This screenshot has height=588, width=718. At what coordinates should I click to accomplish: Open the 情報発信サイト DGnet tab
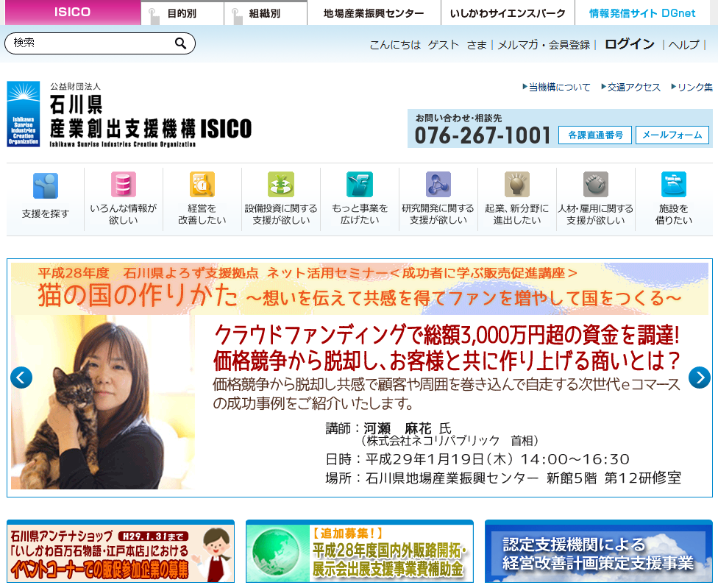click(642, 13)
